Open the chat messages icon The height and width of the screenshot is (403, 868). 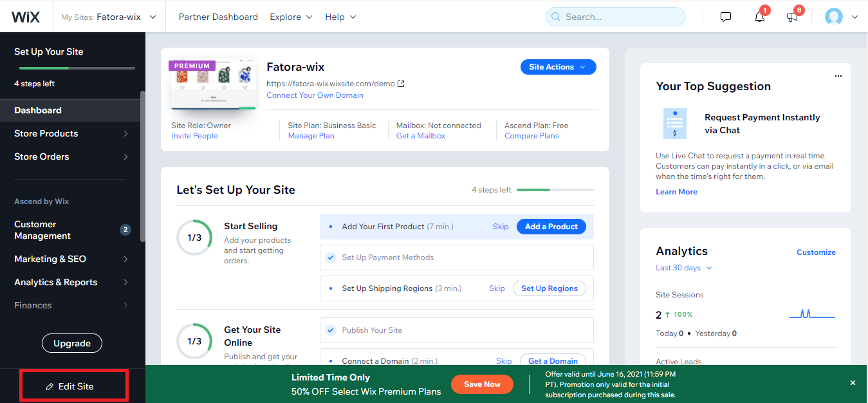pos(726,17)
